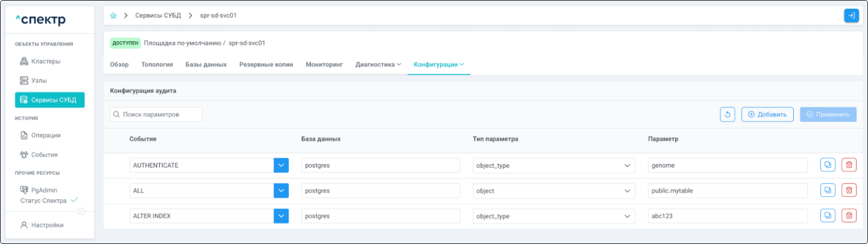Copy the ALTER INDEX audit row

827,215
